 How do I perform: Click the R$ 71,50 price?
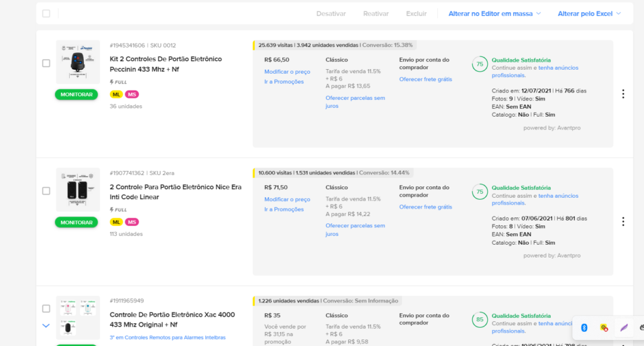[x=276, y=187]
